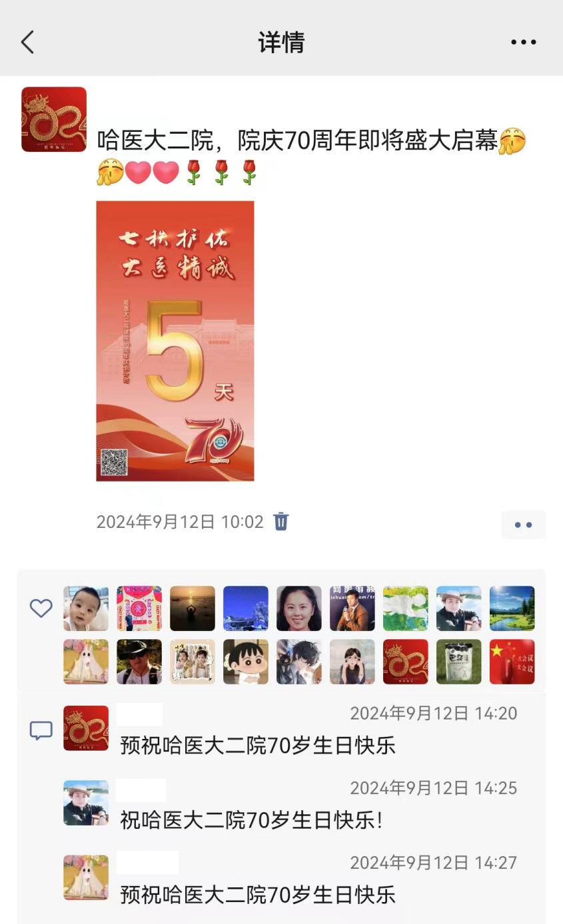Open avatar of the 14:27 commenter
The width and height of the screenshot is (563, 924).
coord(86,877)
